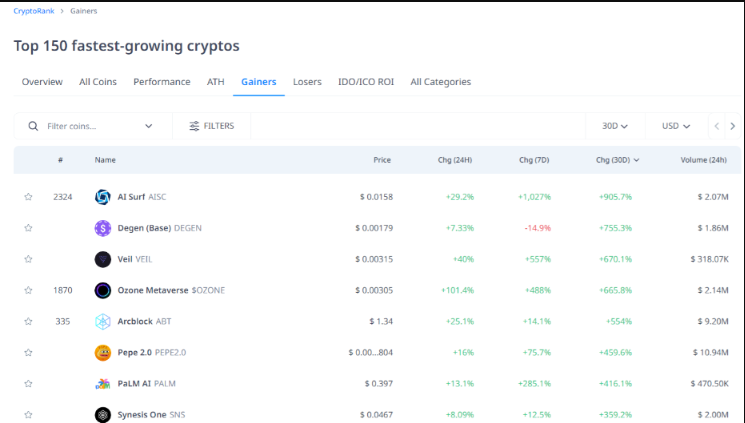Click the Synesis One logo

point(103,415)
